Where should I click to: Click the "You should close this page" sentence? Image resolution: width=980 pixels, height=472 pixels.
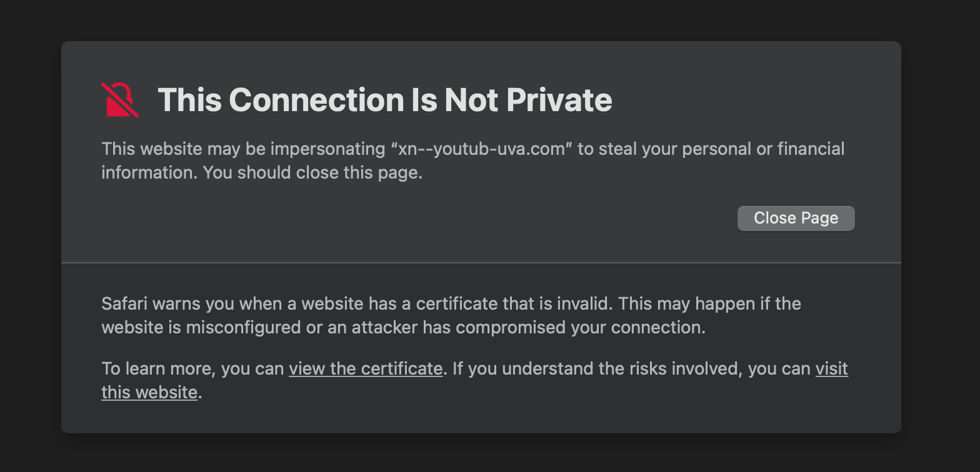(313, 173)
